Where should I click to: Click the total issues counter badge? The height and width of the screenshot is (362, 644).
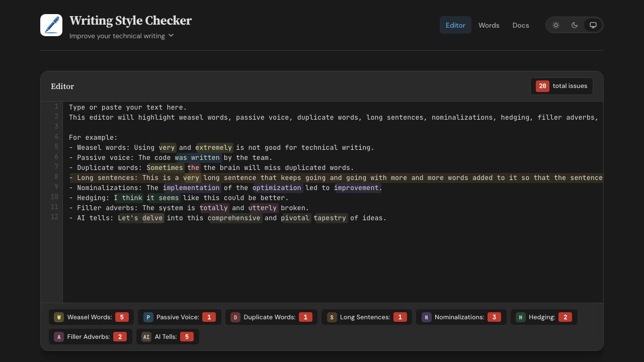(x=561, y=86)
